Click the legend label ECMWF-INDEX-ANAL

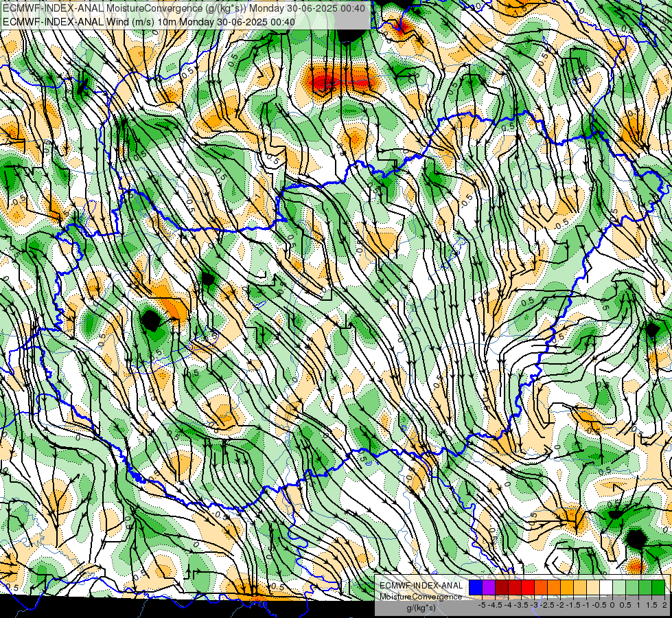pyautogui.click(x=421, y=586)
